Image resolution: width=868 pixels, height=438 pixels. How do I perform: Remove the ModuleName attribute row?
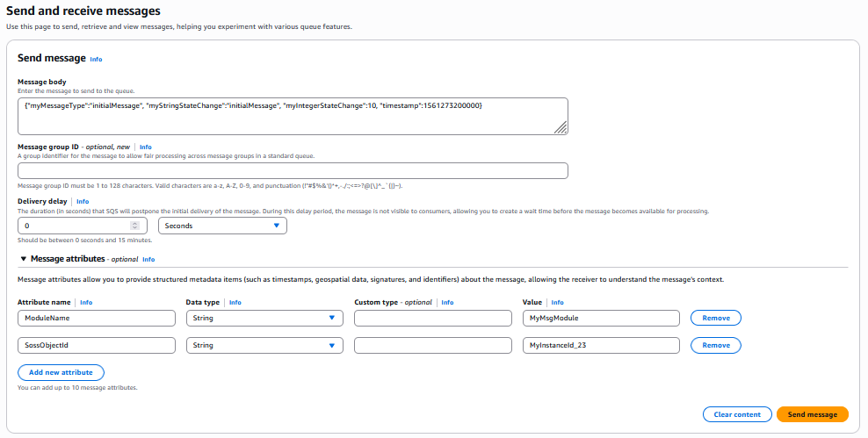click(715, 318)
